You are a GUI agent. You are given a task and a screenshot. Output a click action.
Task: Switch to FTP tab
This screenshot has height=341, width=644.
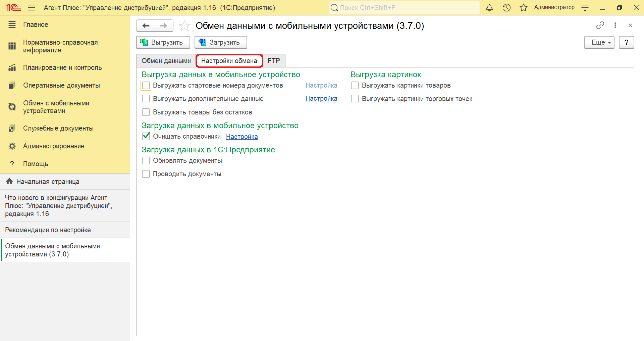(274, 61)
